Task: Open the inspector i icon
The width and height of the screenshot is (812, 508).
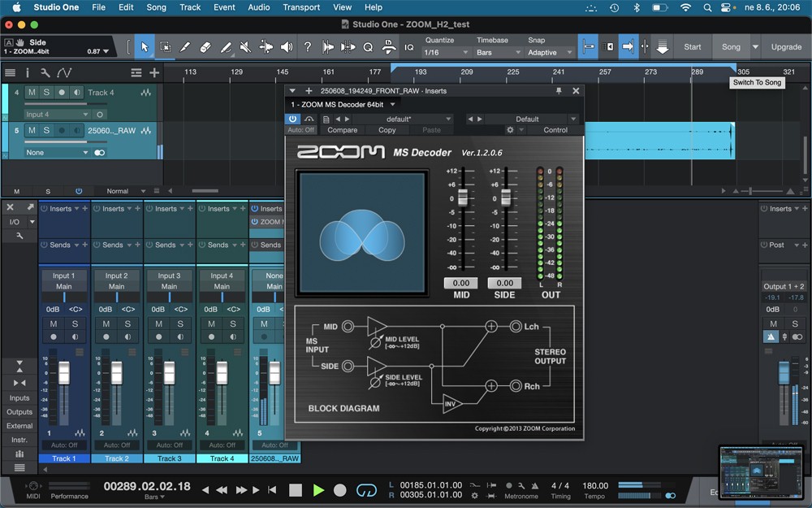Action: [x=28, y=72]
